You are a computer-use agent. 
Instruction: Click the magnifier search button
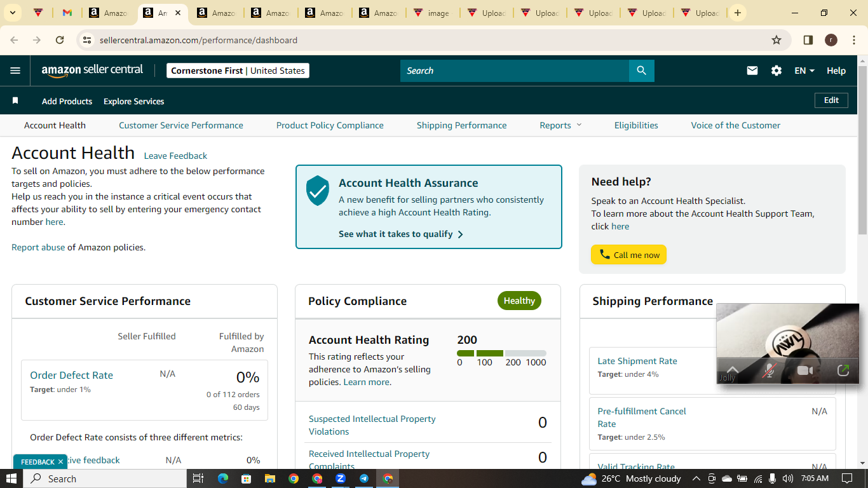641,71
